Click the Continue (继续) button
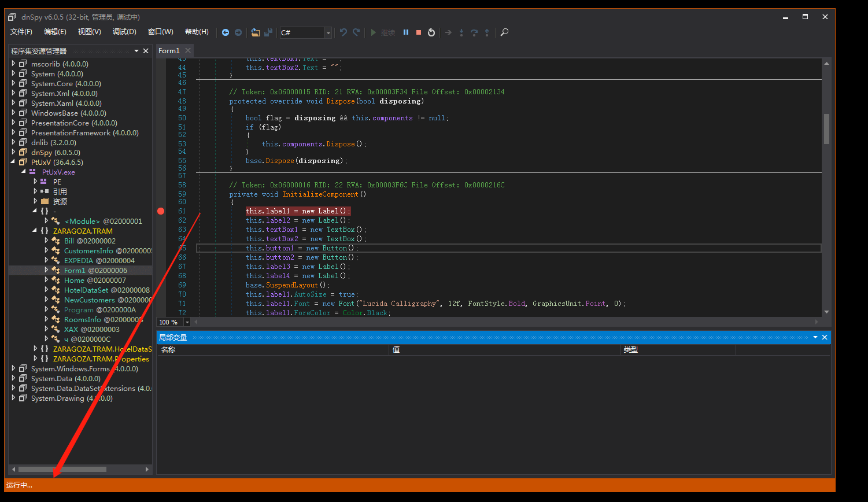868x502 pixels. coord(383,32)
